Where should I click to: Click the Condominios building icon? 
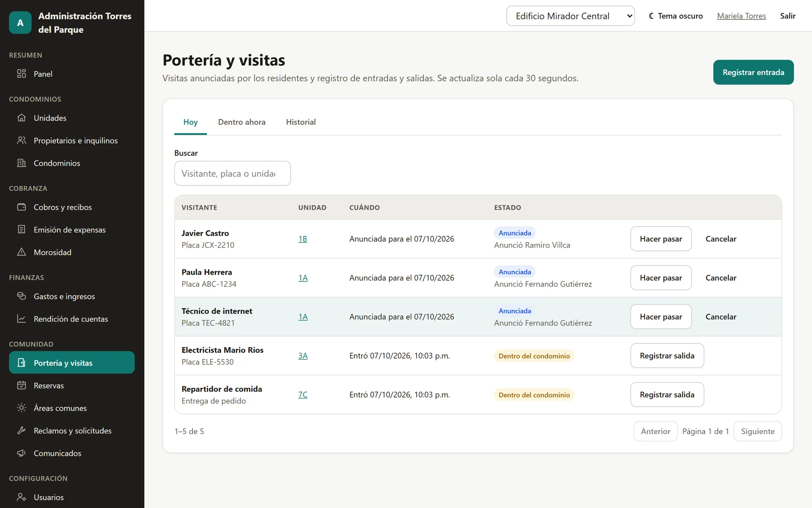22,163
